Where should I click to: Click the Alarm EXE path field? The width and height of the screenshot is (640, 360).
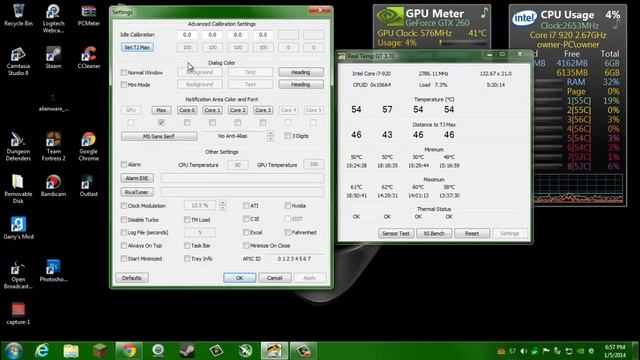[242, 178]
